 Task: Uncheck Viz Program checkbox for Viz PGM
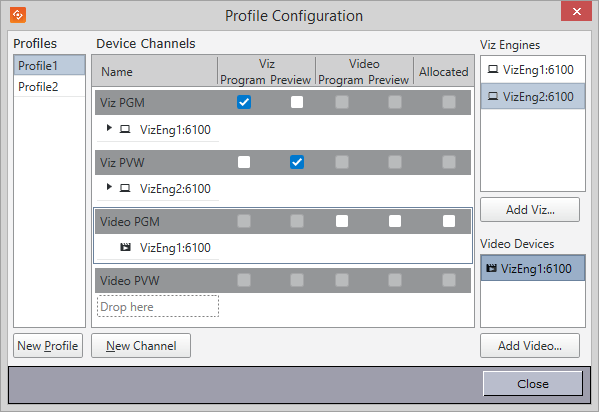(244, 102)
